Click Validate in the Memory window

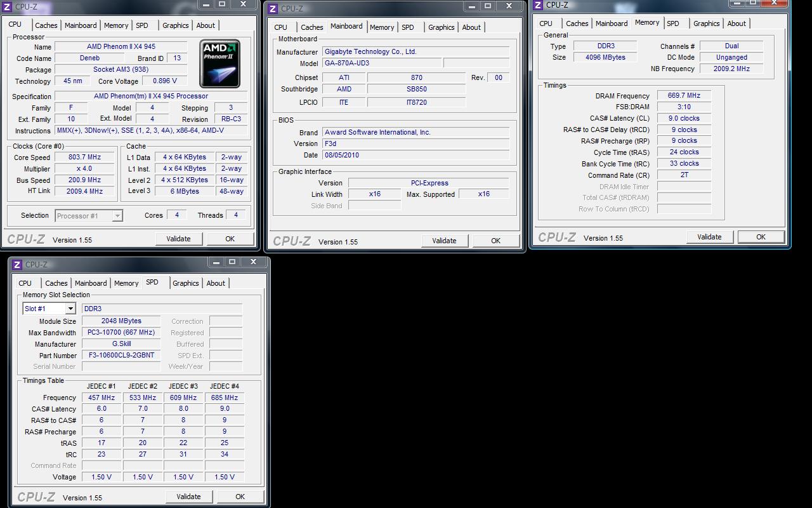pos(709,237)
